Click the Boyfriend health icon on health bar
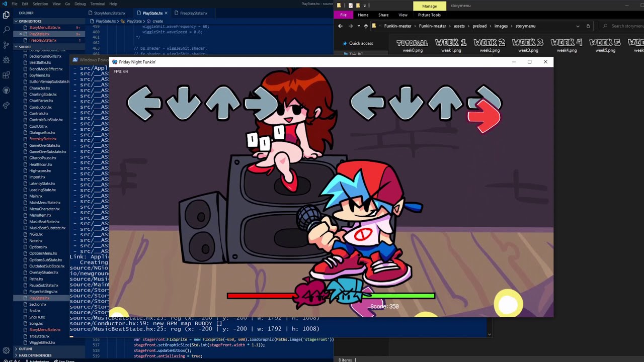The height and width of the screenshot is (362, 644). click(346, 292)
